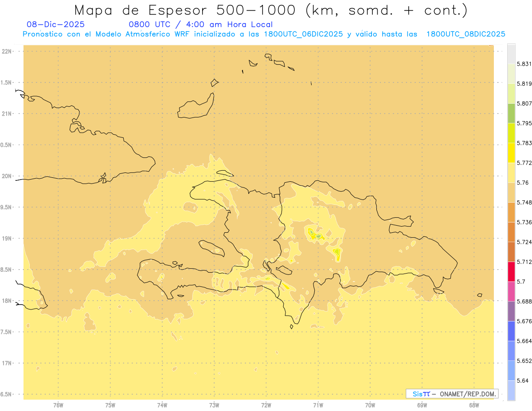The width and height of the screenshot is (532, 411).
Task: Pick the red legend swatch between 5.7 and 5.712
Action: 511,271
